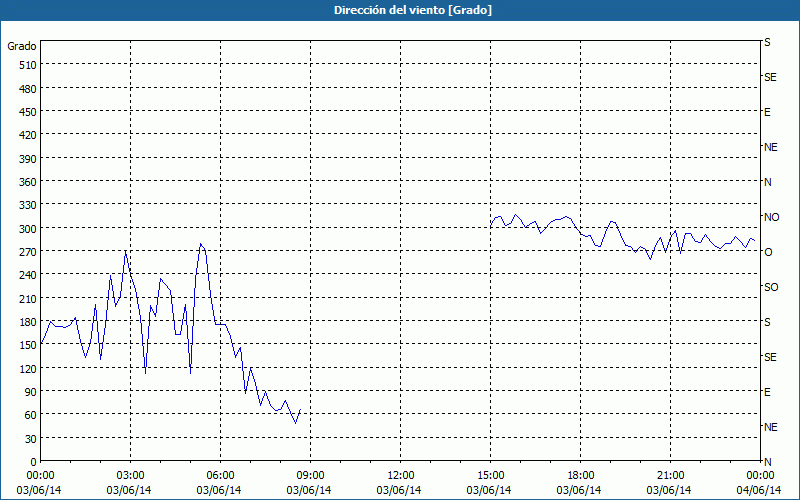This screenshot has height=500, width=800.
Task: Select the 'O' compass label on right axis
Action: coord(767,252)
